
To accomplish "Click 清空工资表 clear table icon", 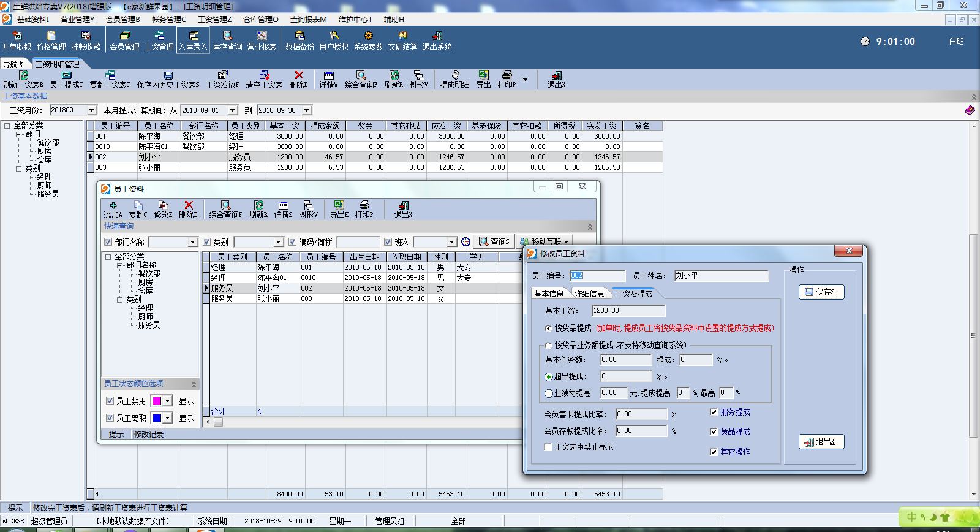I will [264, 80].
